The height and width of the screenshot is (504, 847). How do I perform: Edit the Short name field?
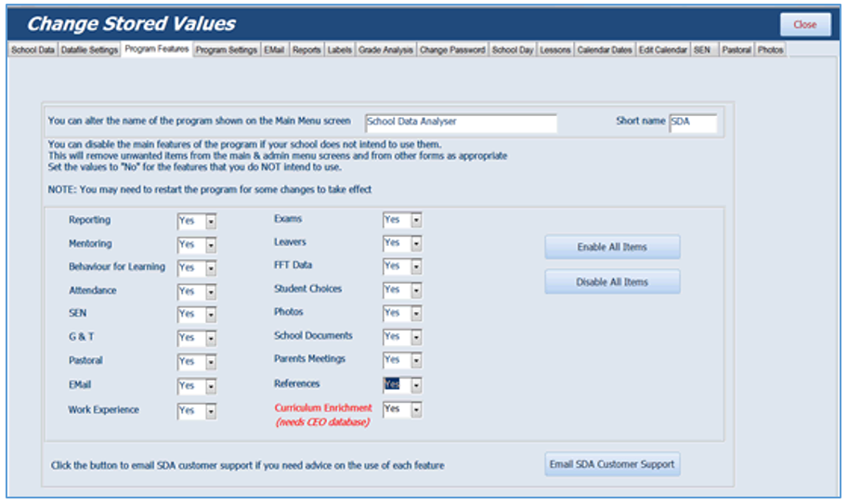tap(693, 123)
